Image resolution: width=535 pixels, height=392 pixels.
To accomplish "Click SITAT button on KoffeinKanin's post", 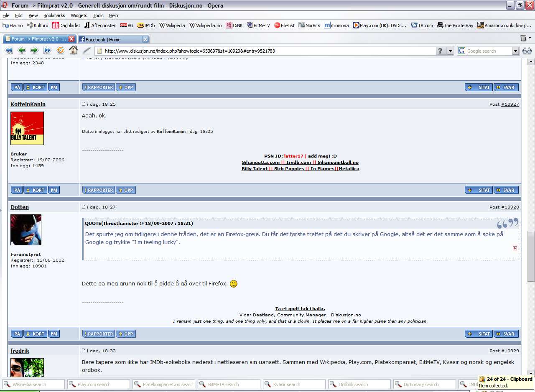I will click(479, 190).
